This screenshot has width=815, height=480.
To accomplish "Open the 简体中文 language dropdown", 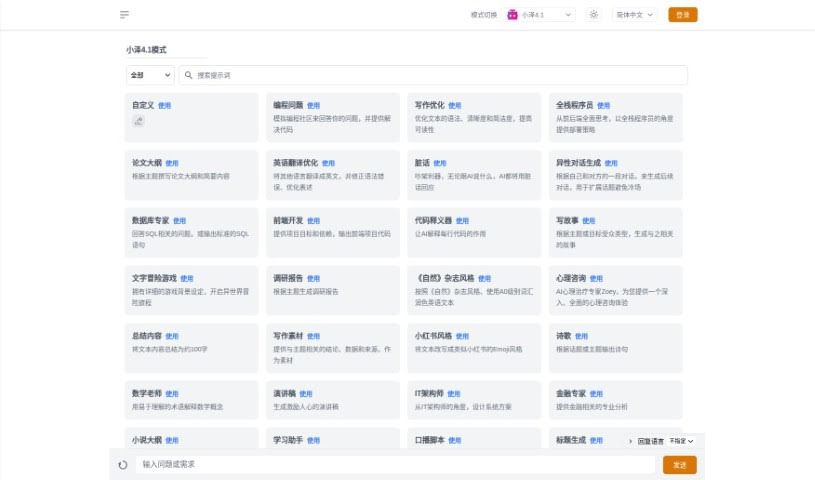I will coord(635,15).
